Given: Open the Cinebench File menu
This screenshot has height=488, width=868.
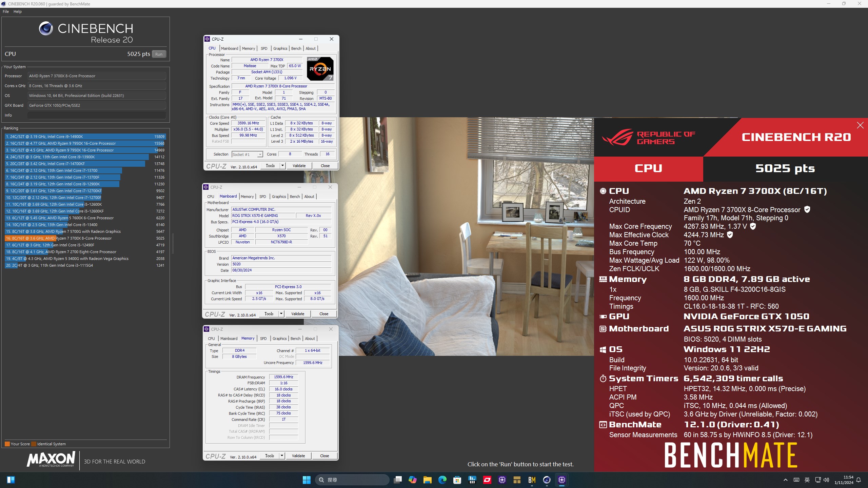Looking at the screenshot, I should [6, 12].
